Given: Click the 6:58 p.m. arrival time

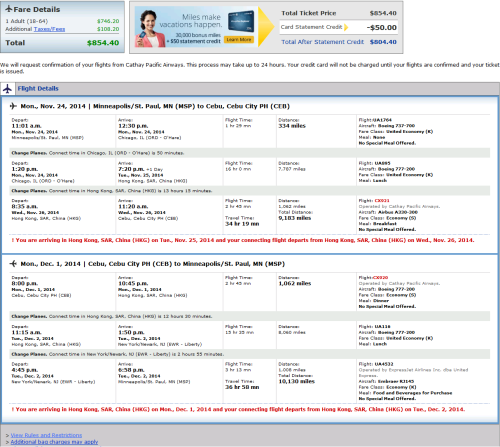Looking at the screenshot, I should (131, 370).
